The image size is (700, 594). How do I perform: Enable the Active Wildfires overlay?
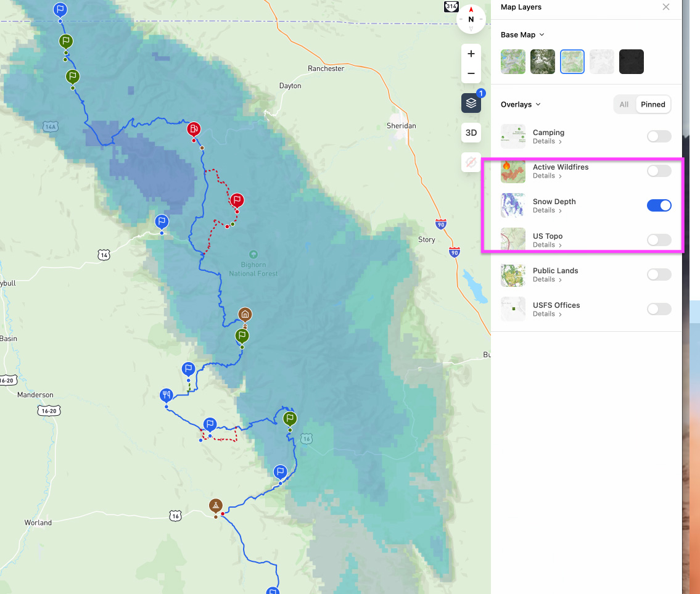click(659, 171)
